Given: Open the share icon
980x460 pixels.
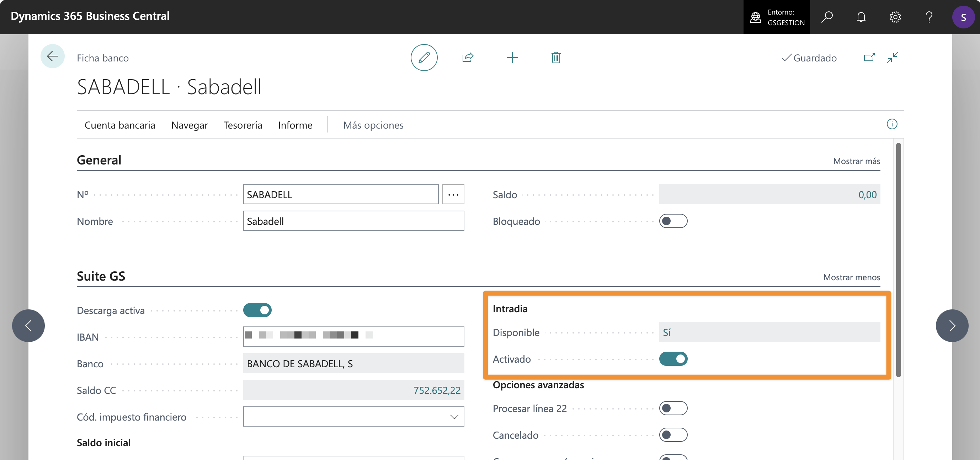Looking at the screenshot, I should pos(468,58).
